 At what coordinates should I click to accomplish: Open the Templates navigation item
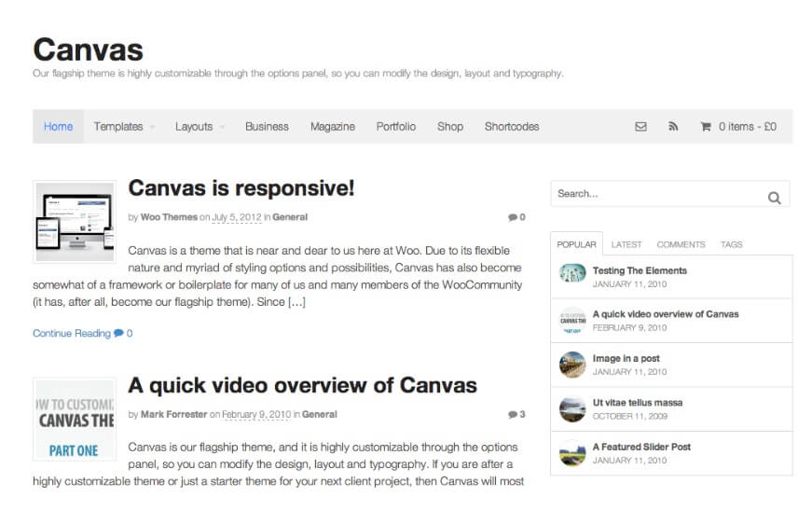(x=118, y=127)
